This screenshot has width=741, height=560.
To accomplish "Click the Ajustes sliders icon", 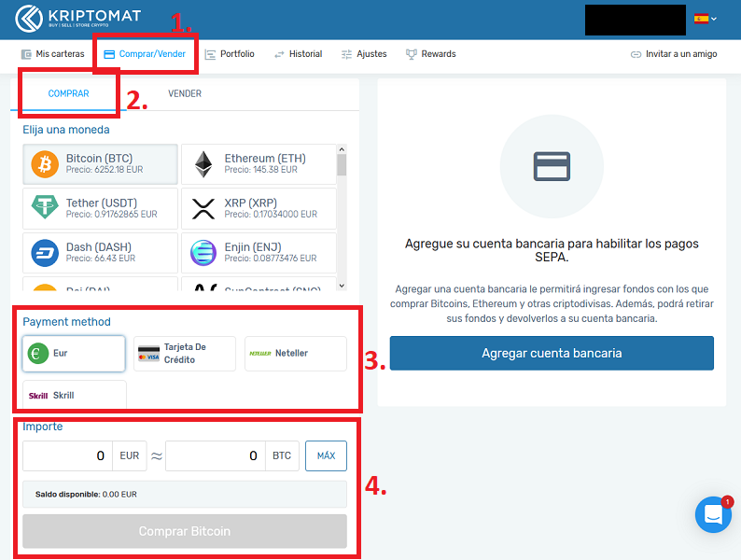I will (346, 54).
